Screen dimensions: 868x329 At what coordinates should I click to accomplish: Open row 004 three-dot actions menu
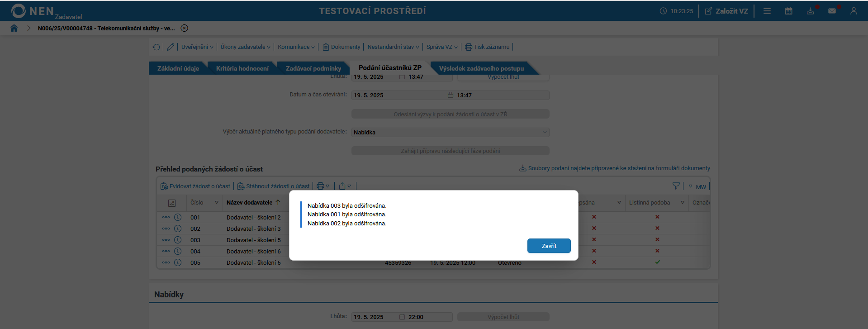coord(166,251)
